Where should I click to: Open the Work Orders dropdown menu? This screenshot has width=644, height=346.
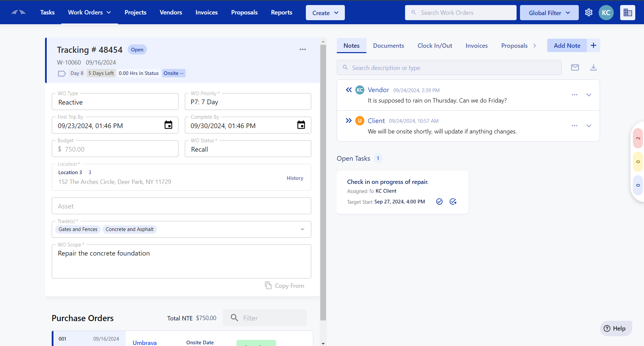coord(89,12)
